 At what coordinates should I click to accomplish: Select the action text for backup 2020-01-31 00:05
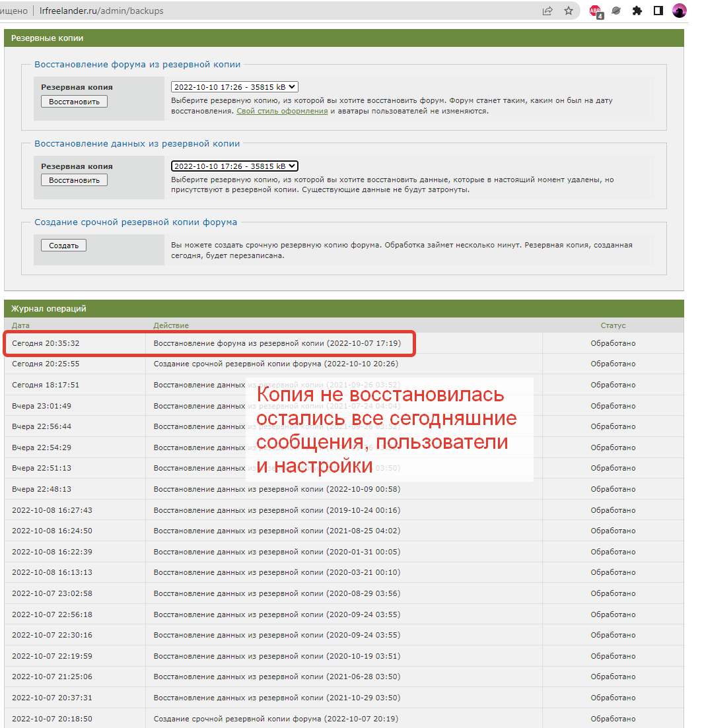point(277,552)
